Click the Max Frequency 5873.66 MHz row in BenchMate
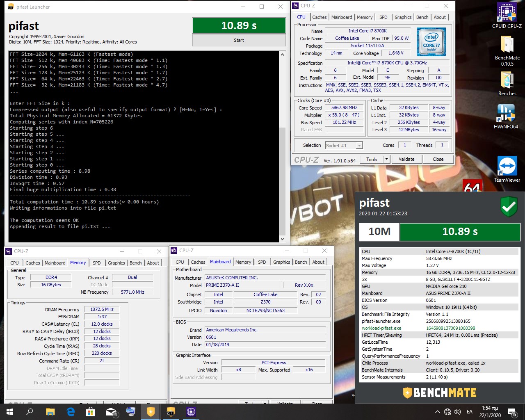 [439, 258]
